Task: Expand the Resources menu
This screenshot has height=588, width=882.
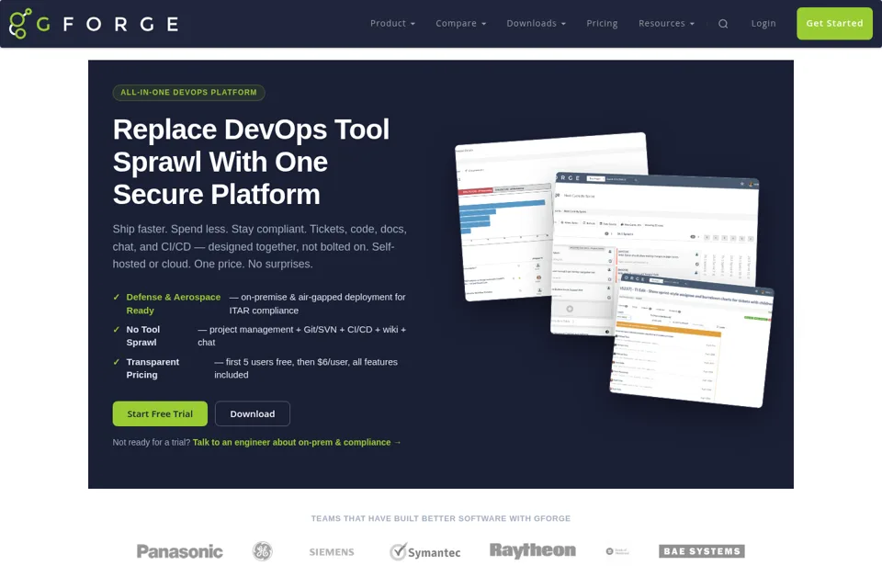Action: [x=667, y=23]
